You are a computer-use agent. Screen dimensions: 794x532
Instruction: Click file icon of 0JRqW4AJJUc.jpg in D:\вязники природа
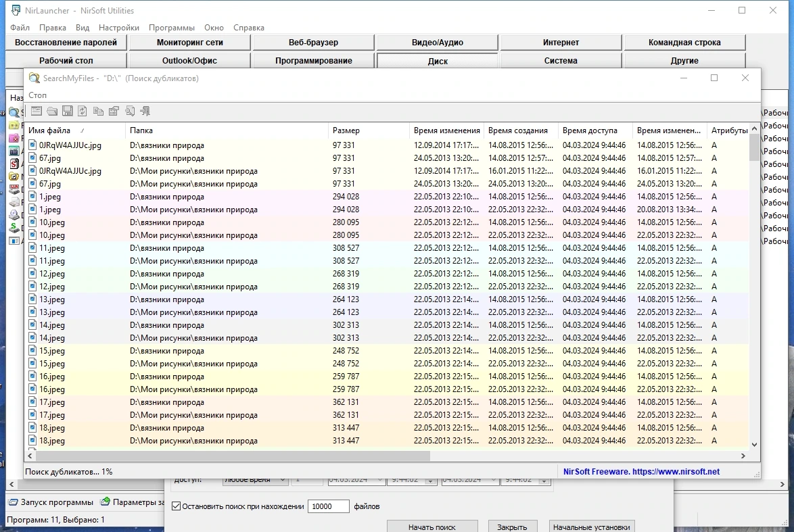tap(32, 145)
